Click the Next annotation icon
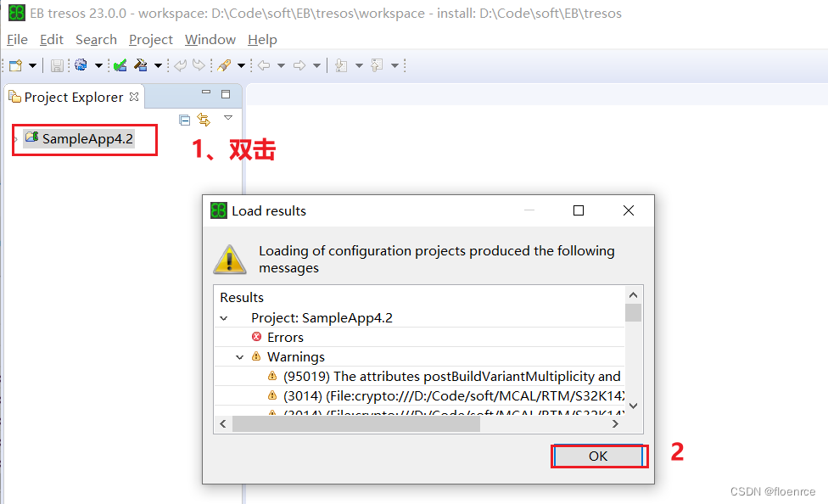This screenshot has height=504, width=828. tap(342, 65)
